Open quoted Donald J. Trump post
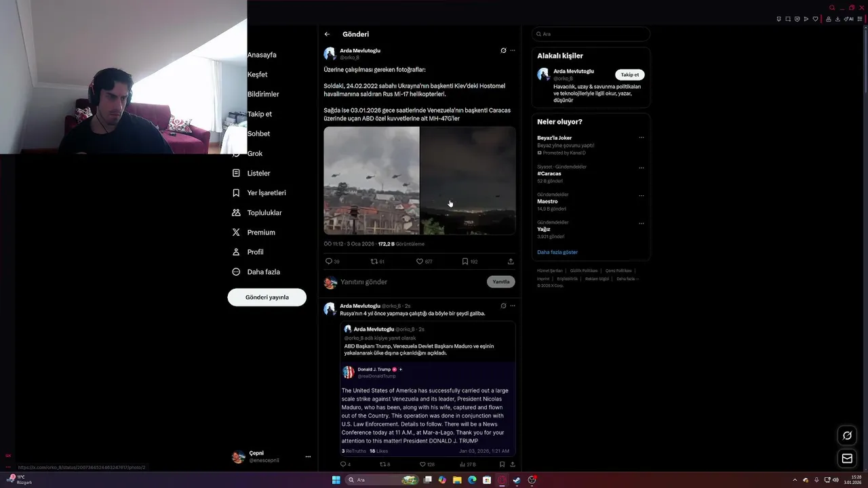Screen dimensions: 868x488 (428, 409)
